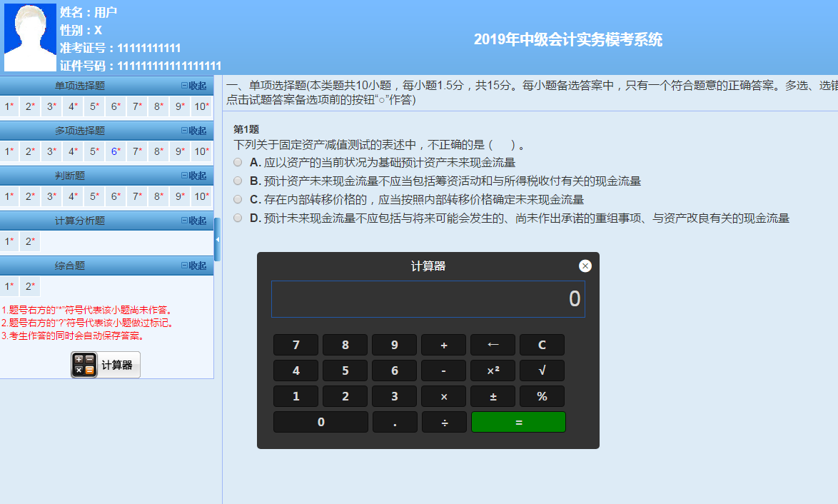
Task: Select answer option C radio button
Action: 238,199
